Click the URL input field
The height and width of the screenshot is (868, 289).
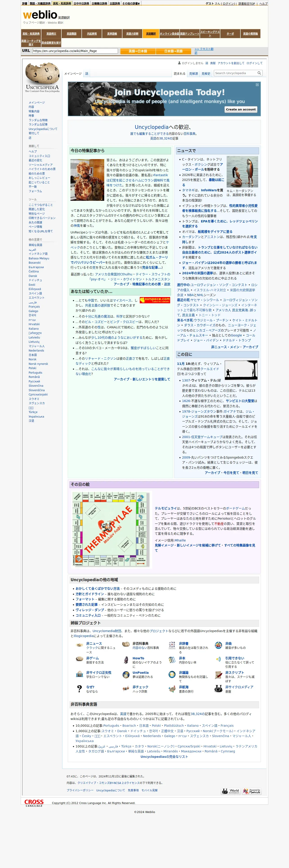tap(75, 51)
